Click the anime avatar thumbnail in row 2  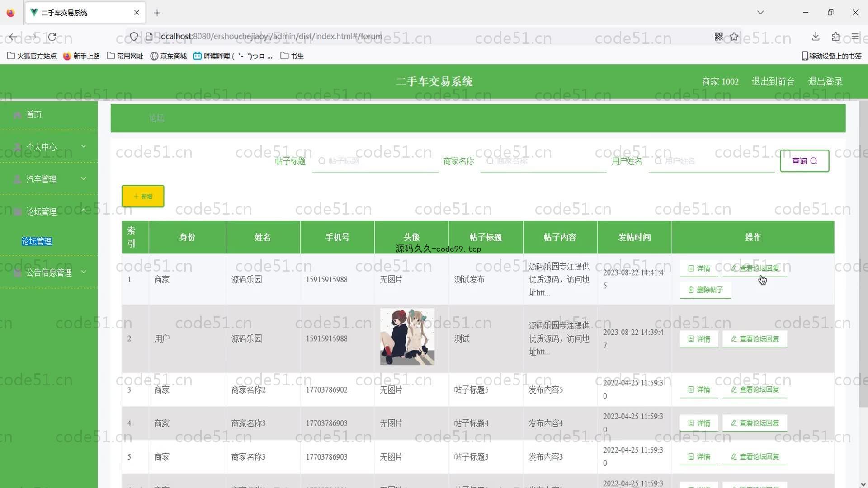(x=407, y=337)
